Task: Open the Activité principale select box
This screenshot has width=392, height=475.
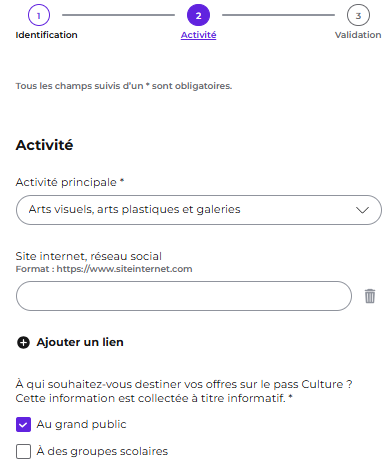Action: coord(199,210)
